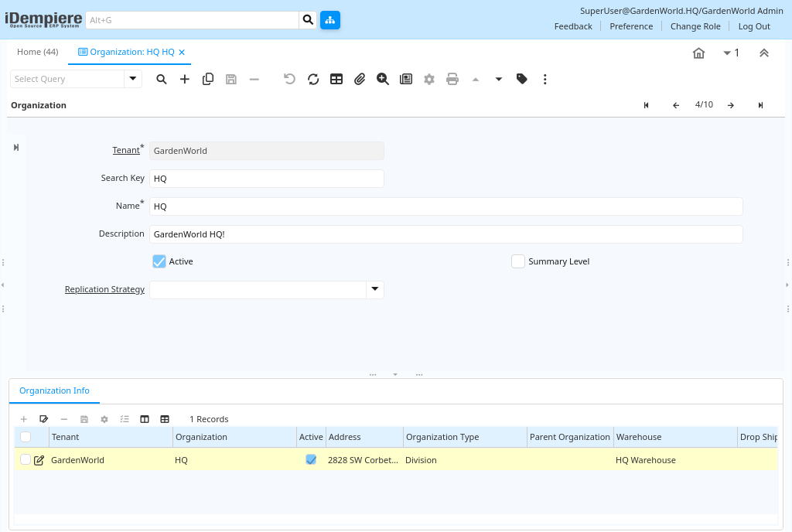Click the Copy Record icon
The height and width of the screenshot is (532, 792).
click(x=208, y=79)
